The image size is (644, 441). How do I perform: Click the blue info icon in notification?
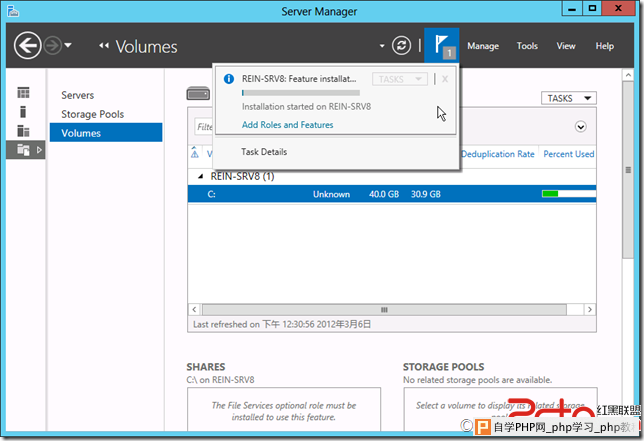tap(229, 79)
